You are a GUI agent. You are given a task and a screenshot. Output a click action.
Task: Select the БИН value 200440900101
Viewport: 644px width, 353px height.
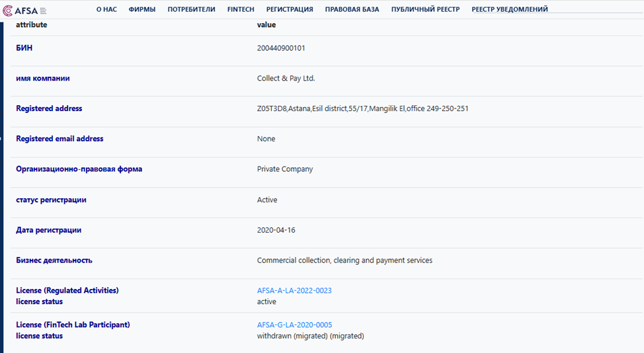coord(281,48)
